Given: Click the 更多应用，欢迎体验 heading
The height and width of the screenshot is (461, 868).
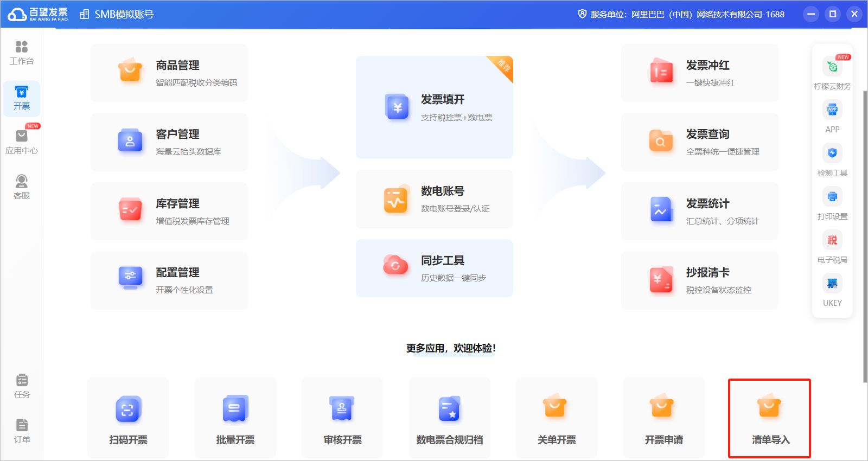Looking at the screenshot, I should coord(451,348).
